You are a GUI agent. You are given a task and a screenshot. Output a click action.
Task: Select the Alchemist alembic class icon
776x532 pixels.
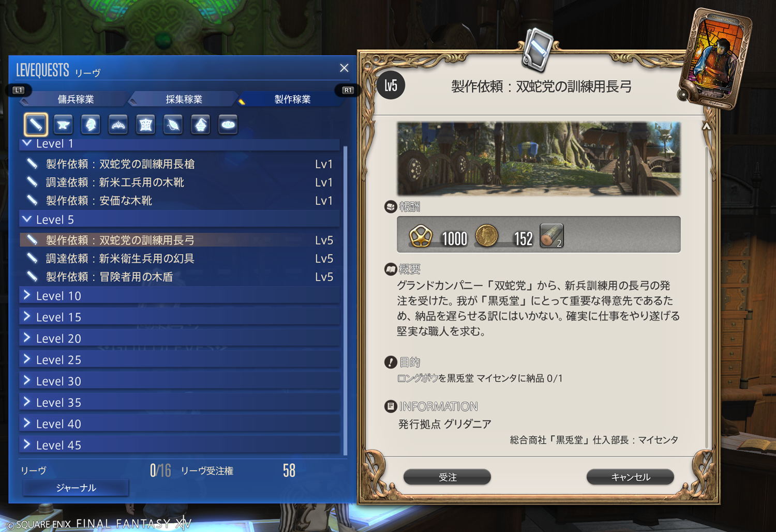[201, 125]
